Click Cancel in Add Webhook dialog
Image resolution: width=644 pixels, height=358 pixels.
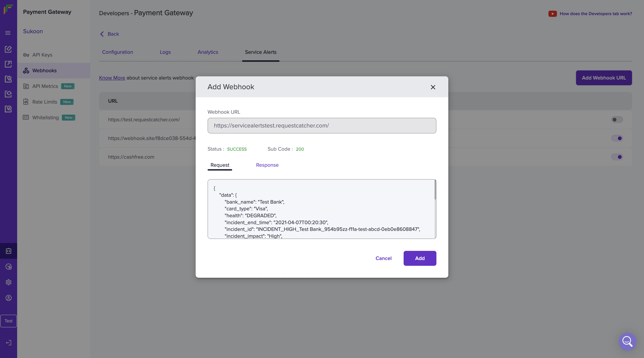click(x=383, y=258)
